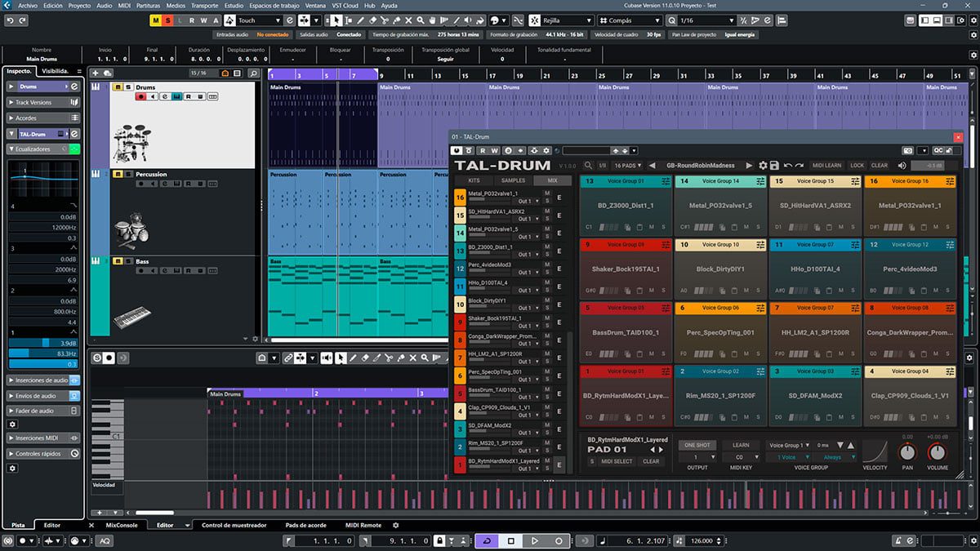Click the add track plus icon
Screen dimensions: 980x551
96,73
